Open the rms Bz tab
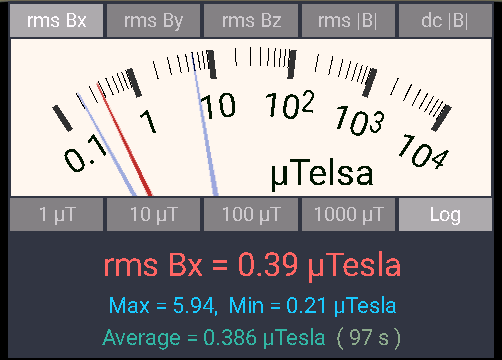Viewport: 502px width, 360px height. 251,21
